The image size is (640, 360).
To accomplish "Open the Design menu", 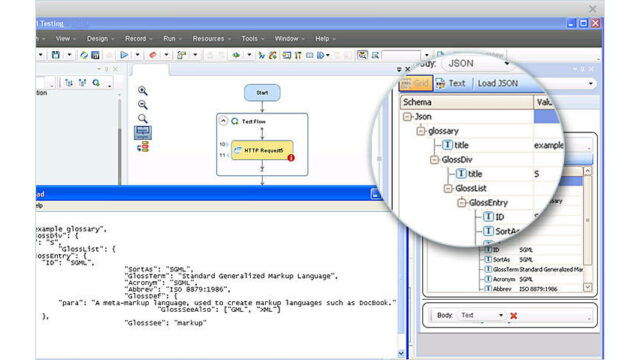I will 97,38.
